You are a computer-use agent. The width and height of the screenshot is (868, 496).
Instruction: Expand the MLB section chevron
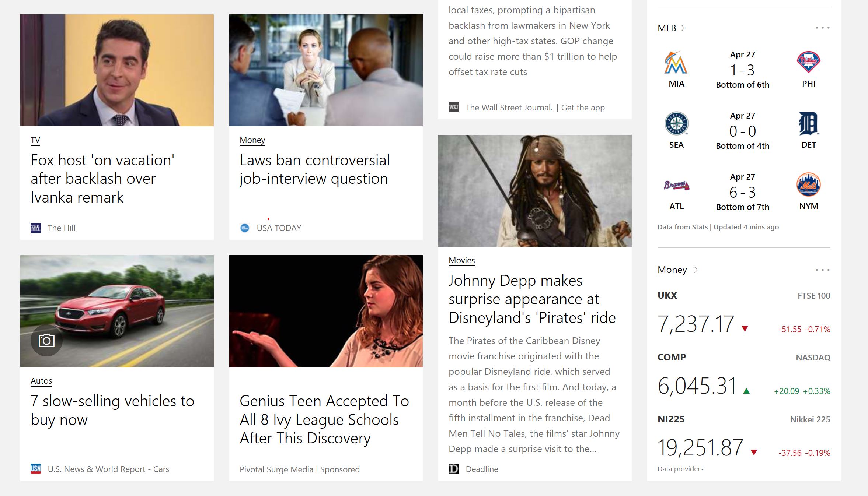pos(683,28)
